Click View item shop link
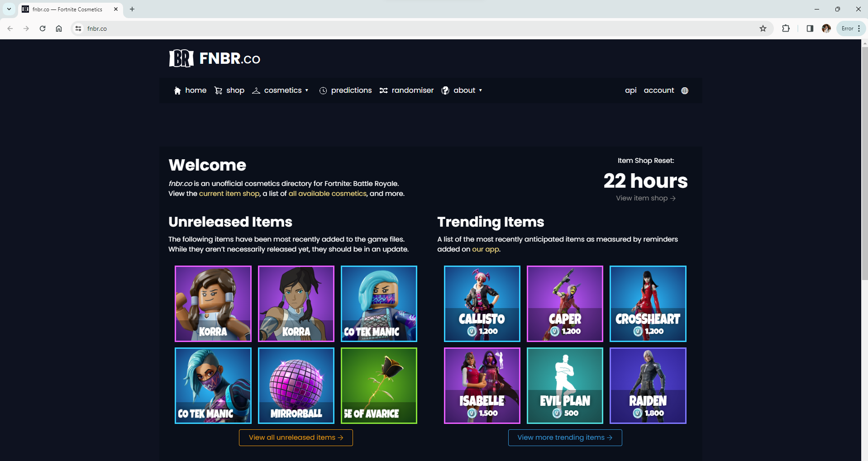 (x=646, y=198)
